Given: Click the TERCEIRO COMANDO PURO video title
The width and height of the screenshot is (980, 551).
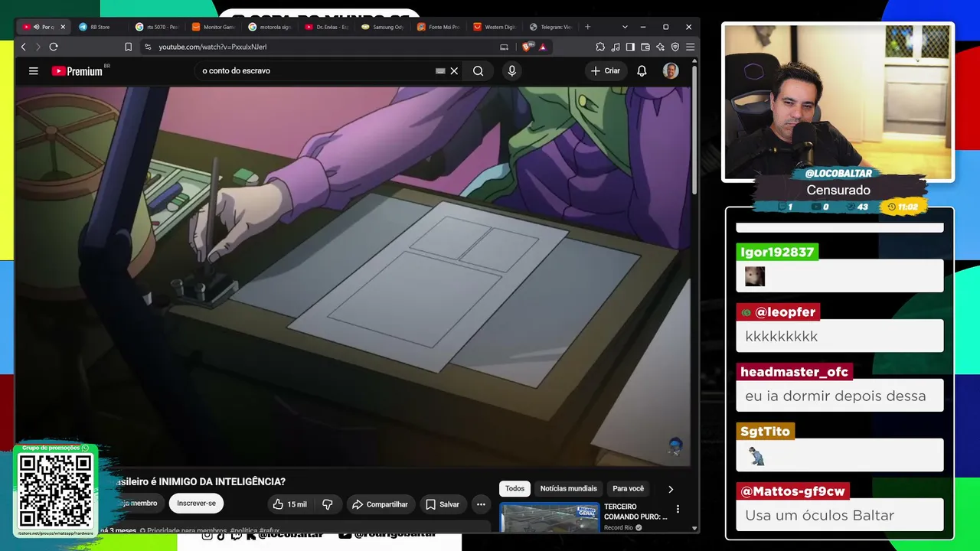Looking at the screenshot, I should tap(635, 511).
